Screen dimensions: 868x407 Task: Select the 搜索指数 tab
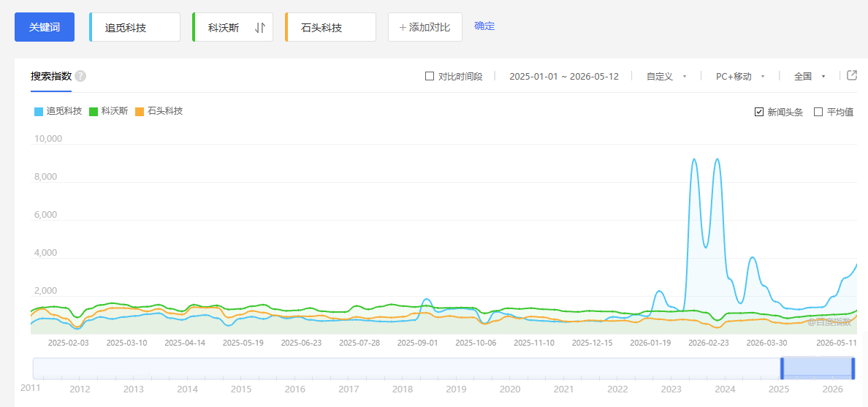[51, 77]
